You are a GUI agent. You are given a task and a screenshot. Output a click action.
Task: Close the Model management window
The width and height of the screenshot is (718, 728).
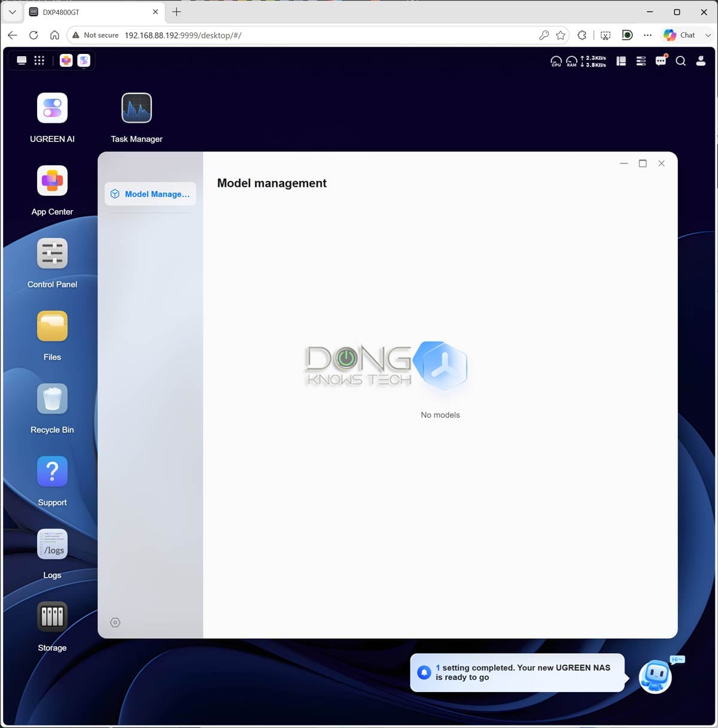[x=661, y=163]
